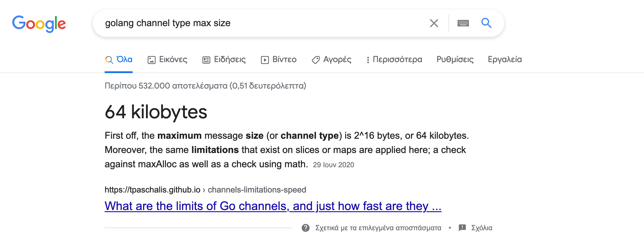This screenshot has height=246, width=644.
Task: Expand the Περισσότερα menu
Action: click(x=394, y=59)
